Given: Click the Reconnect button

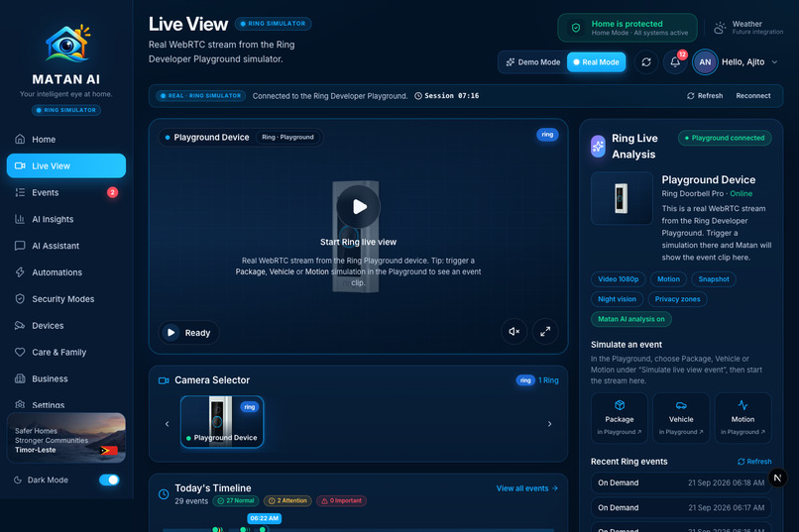Looking at the screenshot, I should (752, 96).
